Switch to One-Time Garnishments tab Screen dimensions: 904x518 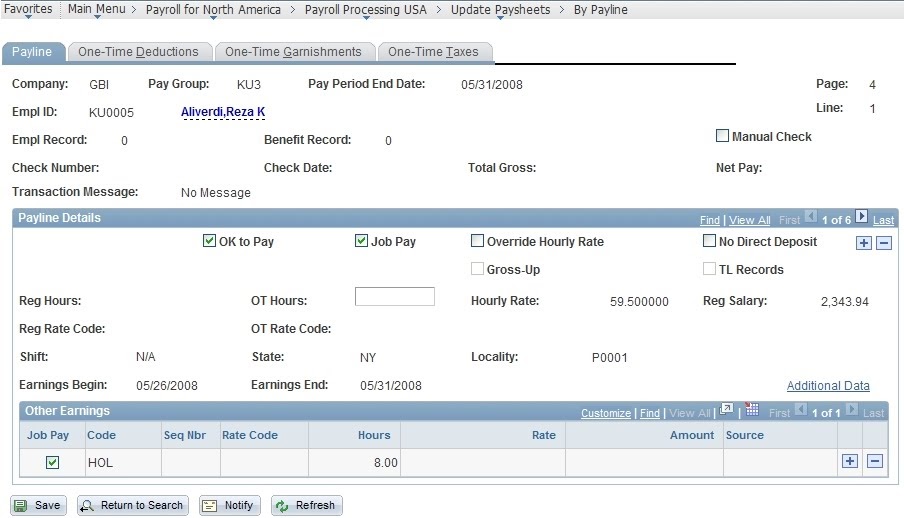pos(293,52)
